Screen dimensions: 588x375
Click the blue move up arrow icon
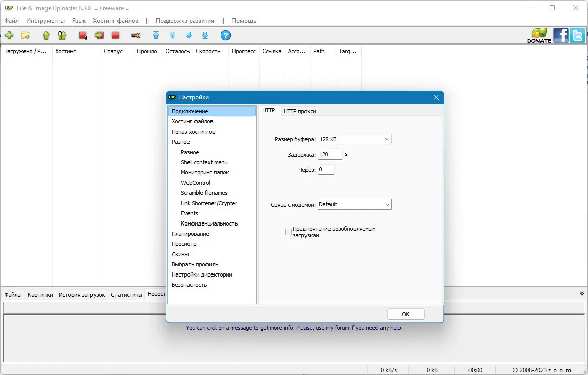click(x=173, y=35)
